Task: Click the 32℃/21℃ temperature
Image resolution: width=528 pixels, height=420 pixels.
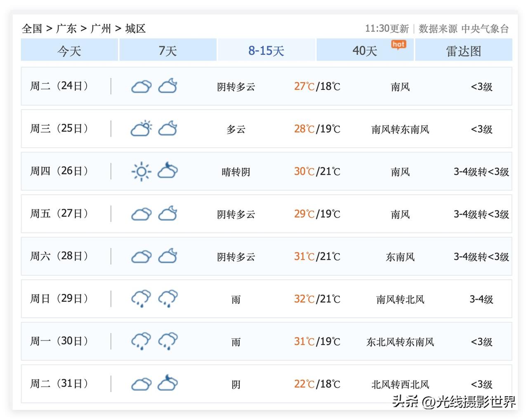Action: pos(317,299)
